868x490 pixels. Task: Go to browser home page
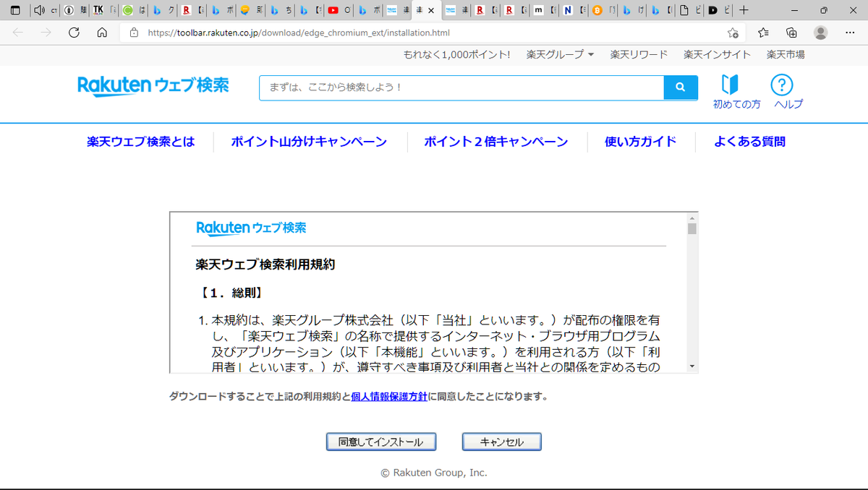(x=102, y=33)
